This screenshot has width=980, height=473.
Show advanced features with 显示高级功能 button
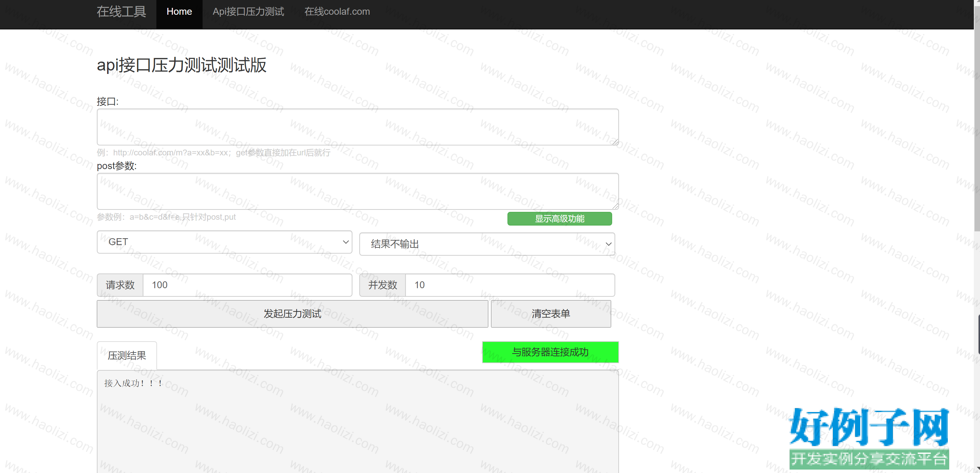[x=559, y=219]
